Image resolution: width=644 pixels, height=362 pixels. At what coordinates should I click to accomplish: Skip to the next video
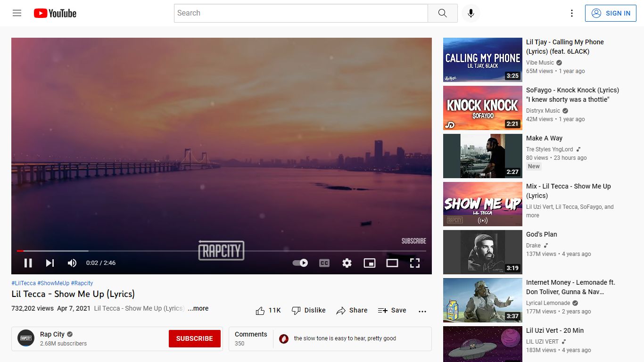pos(50,263)
